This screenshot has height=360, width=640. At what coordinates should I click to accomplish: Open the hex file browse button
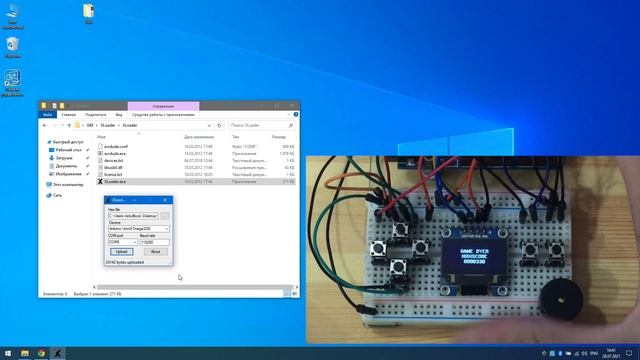(x=164, y=216)
